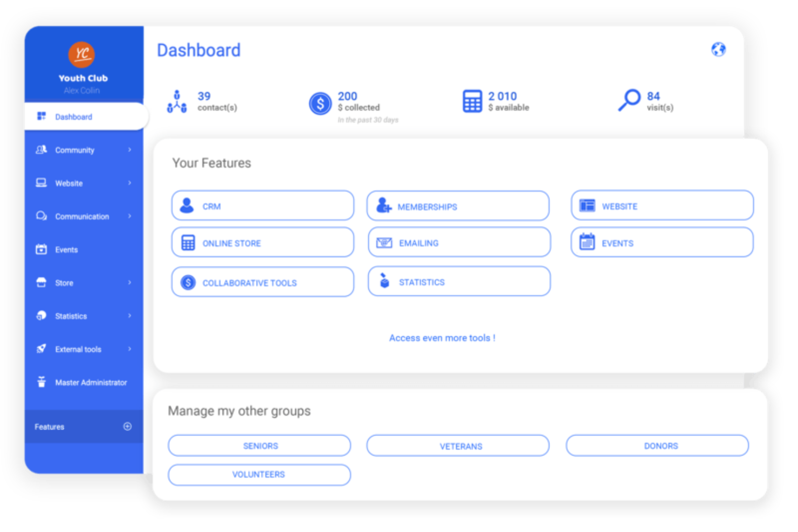This screenshot has width=798, height=532.
Task: Click the Collaborative Tools dollar icon
Action: pyautogui.click(x=187, y=282)
